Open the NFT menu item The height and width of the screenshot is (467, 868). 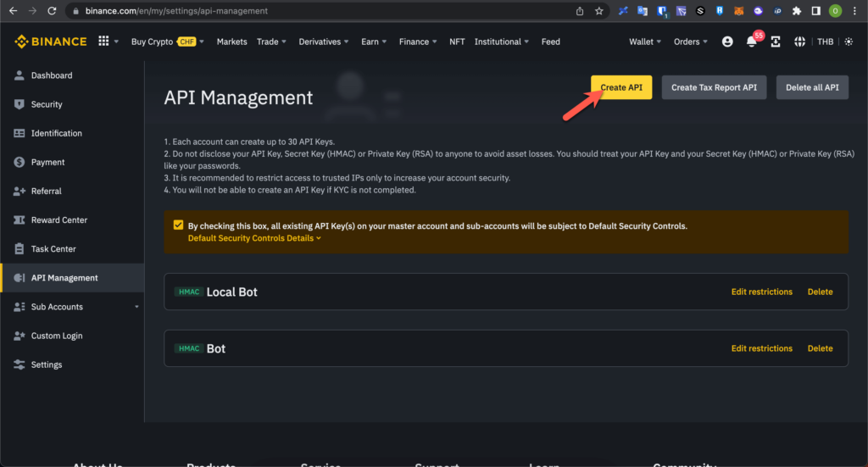(x=457, y=42)
